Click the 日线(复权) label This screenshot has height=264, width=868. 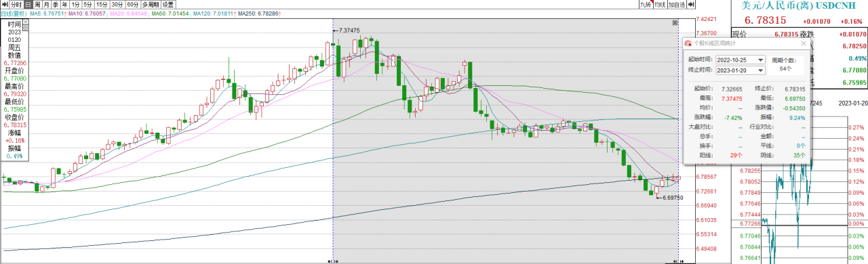14,14
